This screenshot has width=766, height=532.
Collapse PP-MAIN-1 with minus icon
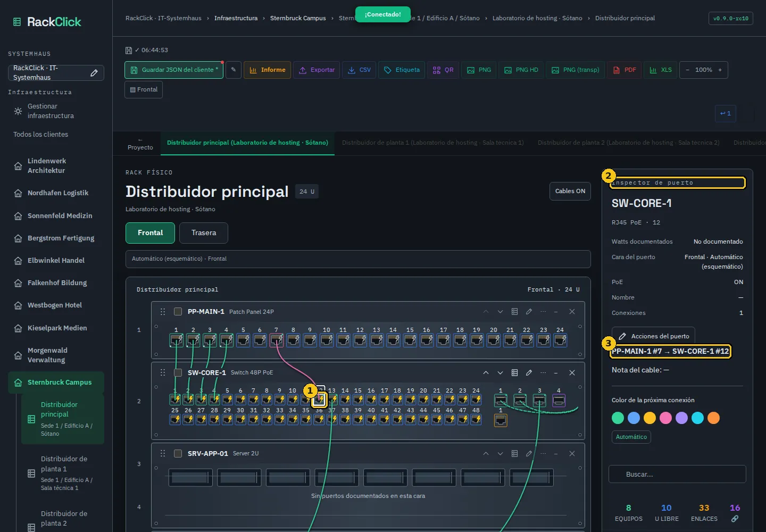coord(556,312)
